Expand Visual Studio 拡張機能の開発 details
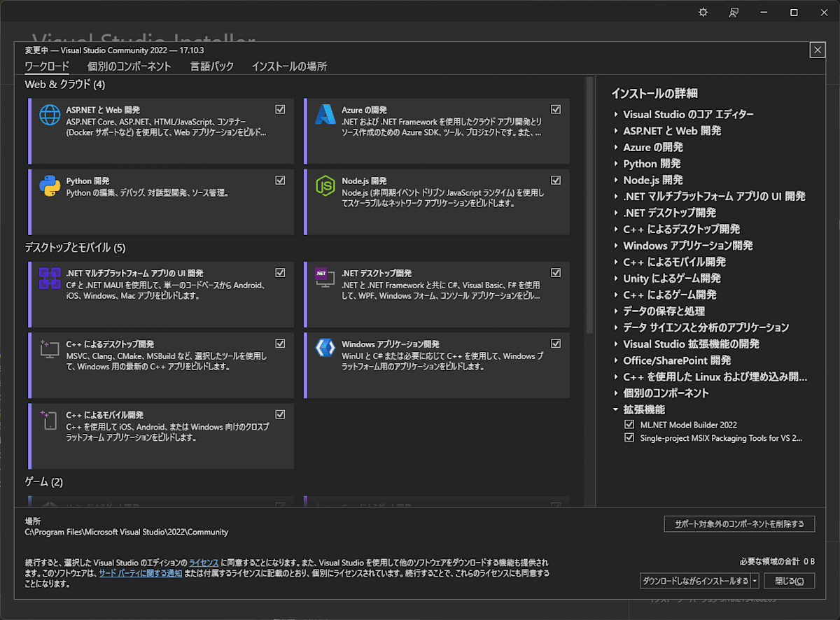840x620 pixels. (x=616, y=344)
